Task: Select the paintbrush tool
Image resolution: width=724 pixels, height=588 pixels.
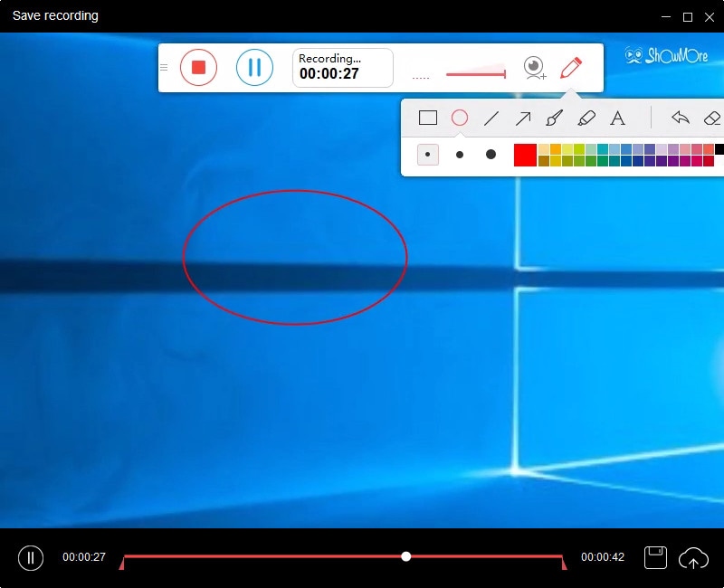Action: [555, 118]
